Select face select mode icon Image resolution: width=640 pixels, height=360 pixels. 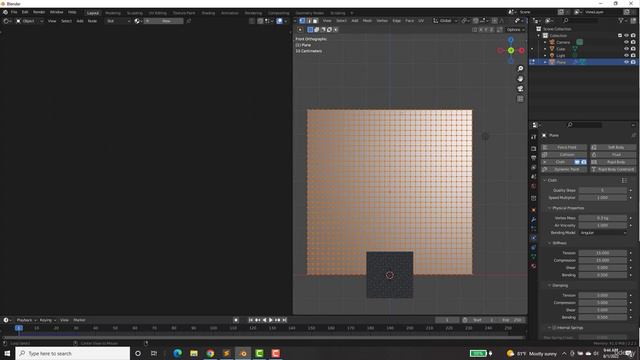(316, 21)
